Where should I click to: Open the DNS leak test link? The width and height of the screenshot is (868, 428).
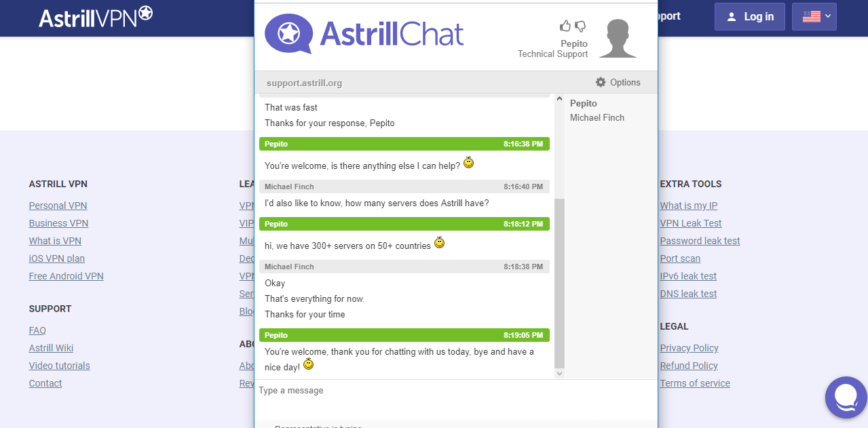coord(688,294)
